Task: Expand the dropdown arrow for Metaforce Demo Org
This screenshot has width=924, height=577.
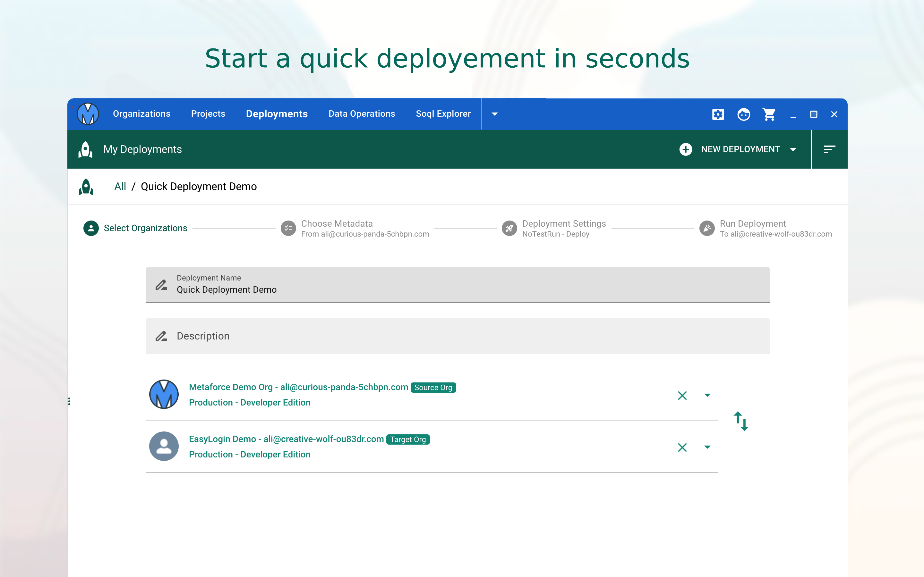Action: click(x=707, y=395)
